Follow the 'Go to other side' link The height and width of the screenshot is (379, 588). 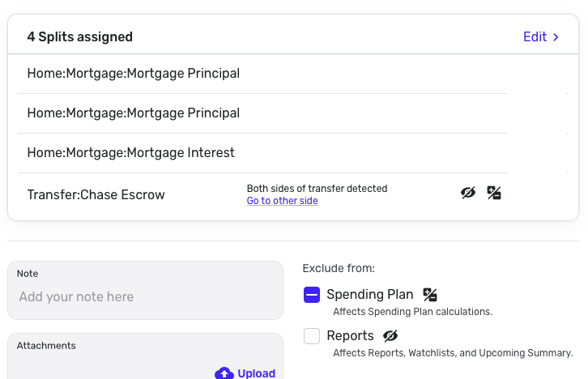282,201
